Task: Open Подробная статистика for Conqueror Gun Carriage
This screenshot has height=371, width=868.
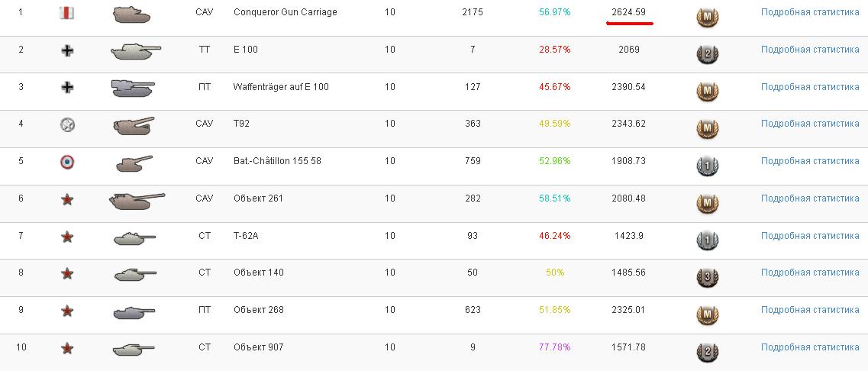Action: click(x=810, y=11)
